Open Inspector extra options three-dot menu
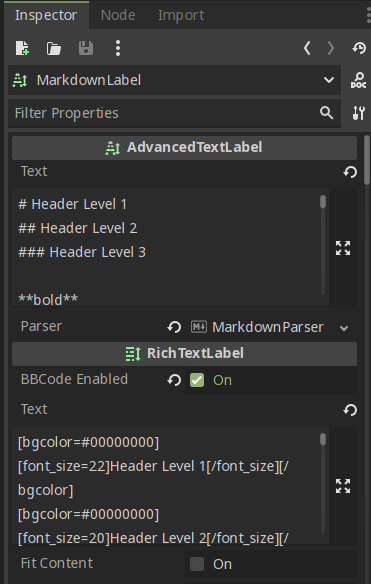Image resolution: width=371 pixels, height=584 pixels. (x=118, y=48)
